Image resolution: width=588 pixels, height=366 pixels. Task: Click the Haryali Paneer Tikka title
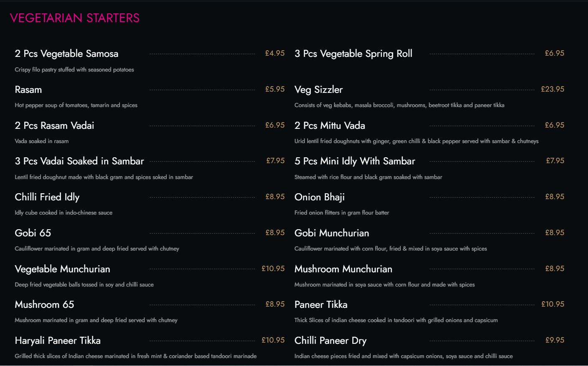click(58, 340)
